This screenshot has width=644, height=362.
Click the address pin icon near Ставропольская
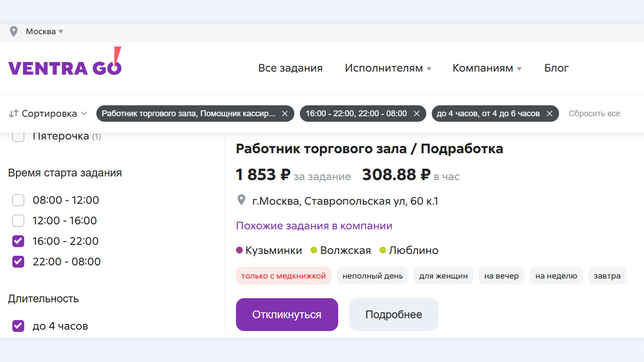pyautogui.click(x=241, y=201)
